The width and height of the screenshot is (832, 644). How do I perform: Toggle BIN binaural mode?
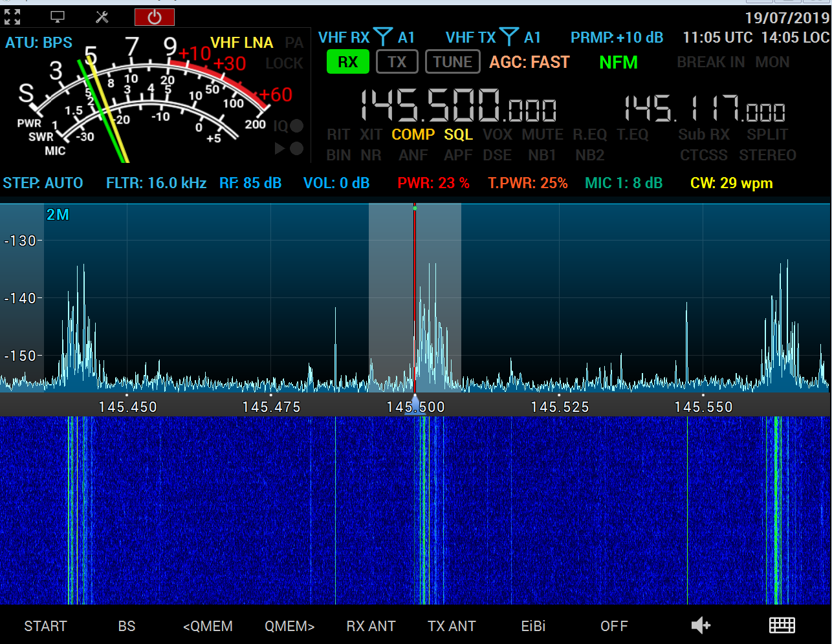tap(338, 155)
